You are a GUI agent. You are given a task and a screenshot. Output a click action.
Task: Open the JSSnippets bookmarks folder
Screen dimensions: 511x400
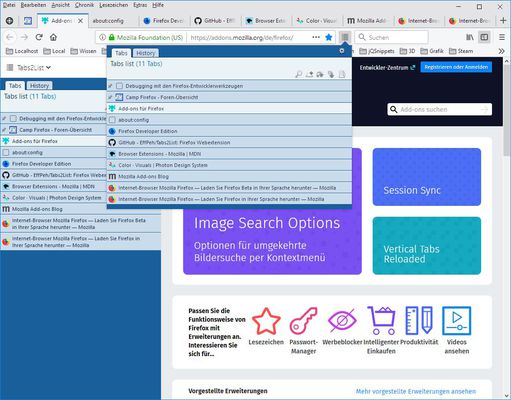click(x=377, y=51)
